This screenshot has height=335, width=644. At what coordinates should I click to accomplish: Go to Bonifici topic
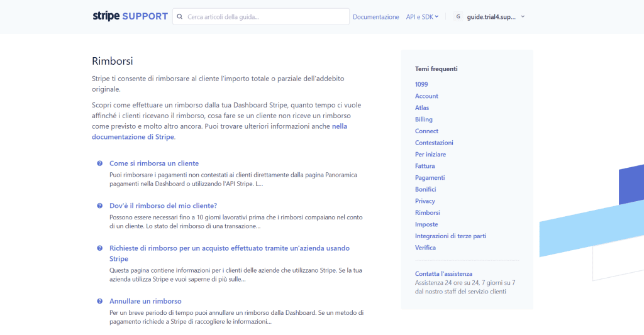point(426,189)
